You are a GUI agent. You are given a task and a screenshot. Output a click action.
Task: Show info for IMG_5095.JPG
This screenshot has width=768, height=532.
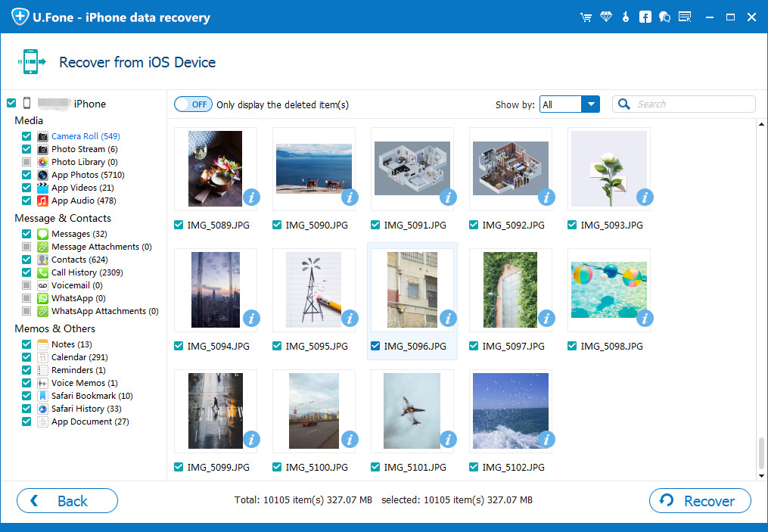point(350,319)
